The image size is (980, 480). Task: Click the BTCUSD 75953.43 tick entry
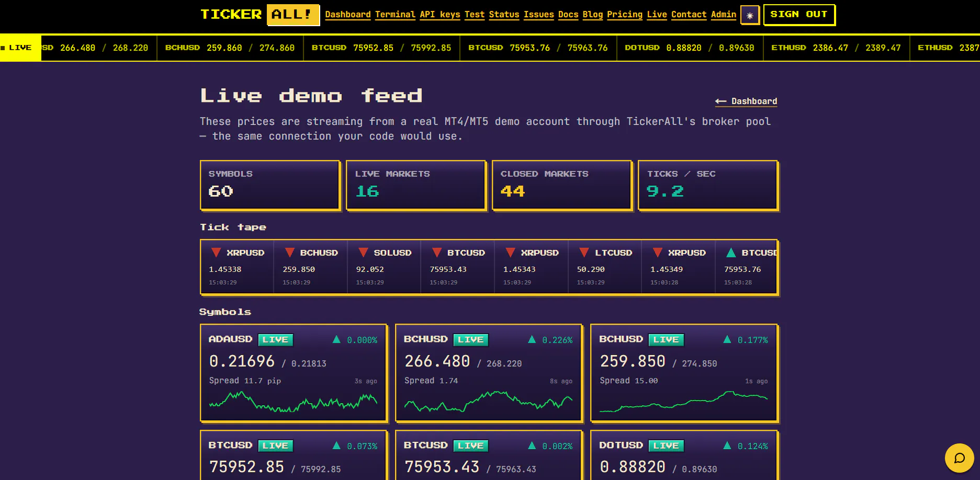pyautogui.click(x=458, y=267)
